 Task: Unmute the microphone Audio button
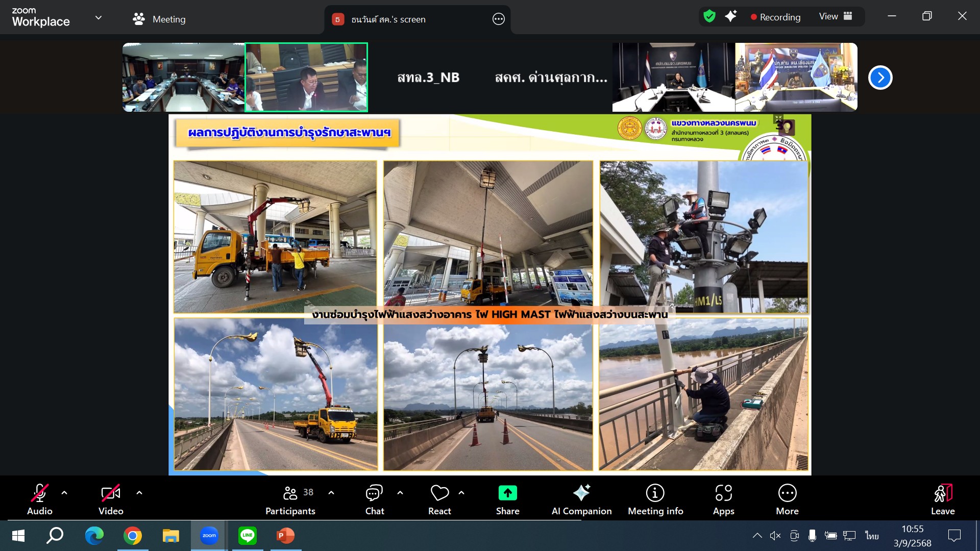pyautogui.click(x=40, y=499)
